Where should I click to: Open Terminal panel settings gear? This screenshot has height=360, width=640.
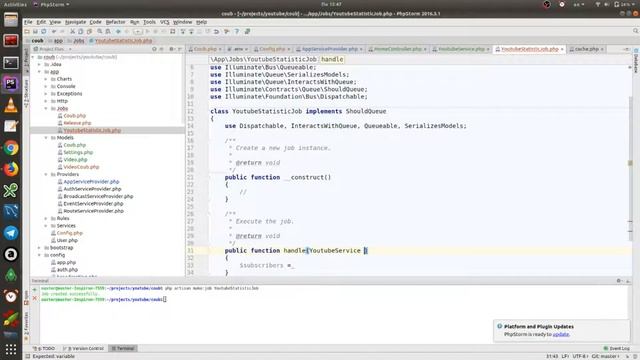619,281
